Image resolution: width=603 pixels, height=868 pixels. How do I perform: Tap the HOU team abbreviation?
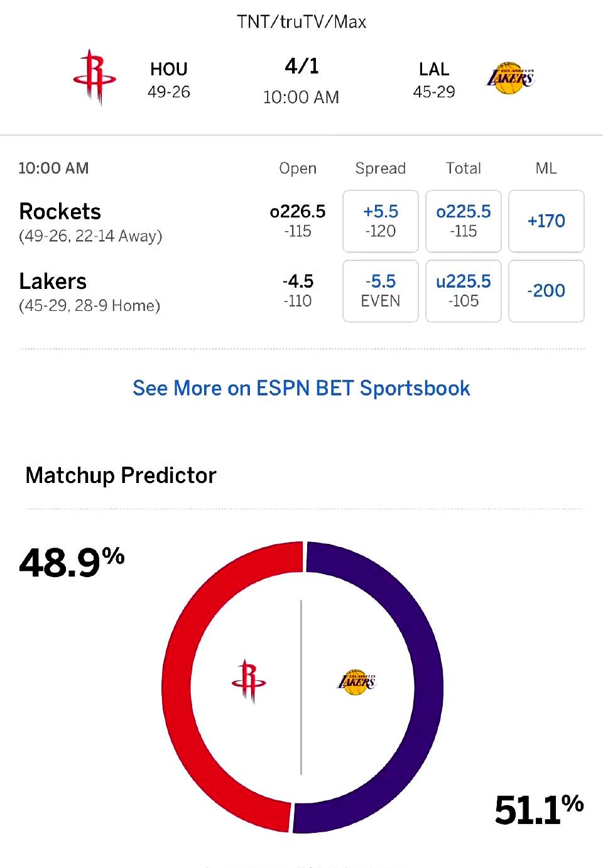[168, 69]
